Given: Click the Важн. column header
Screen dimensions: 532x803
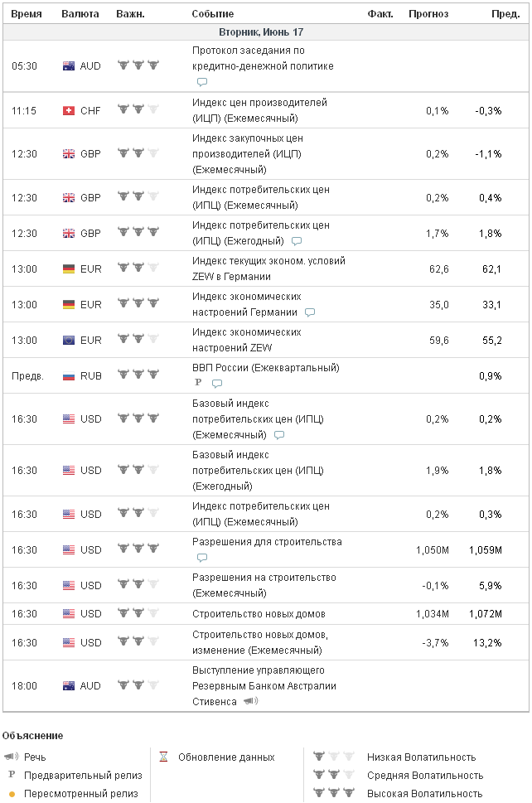Looking at the screenshot, I should click(130, 14).
